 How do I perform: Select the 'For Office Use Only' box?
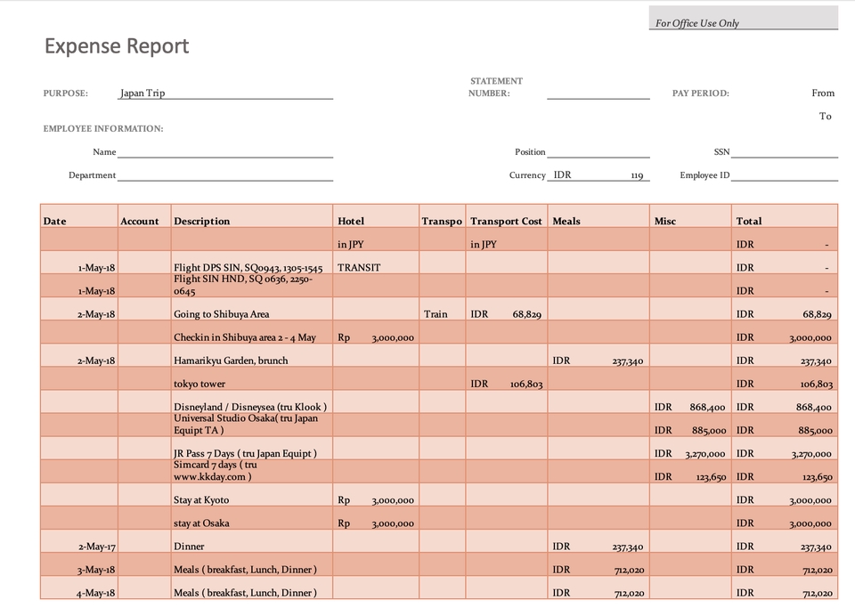[x=743, y=18]
